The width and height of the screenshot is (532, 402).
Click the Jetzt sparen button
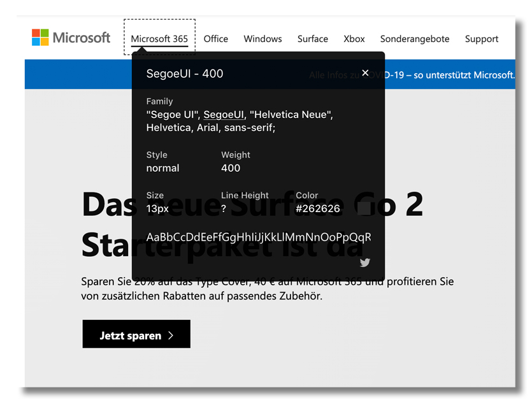pos(136,334)
